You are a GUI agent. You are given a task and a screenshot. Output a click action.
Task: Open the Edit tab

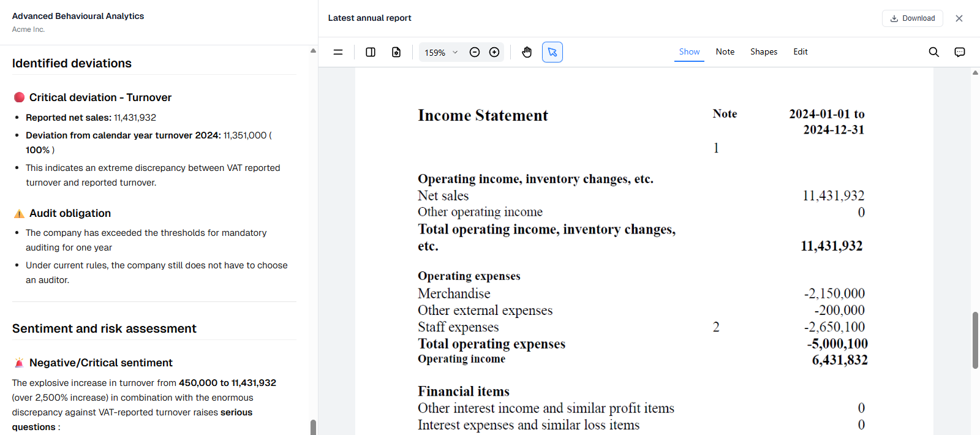point(801,52)
